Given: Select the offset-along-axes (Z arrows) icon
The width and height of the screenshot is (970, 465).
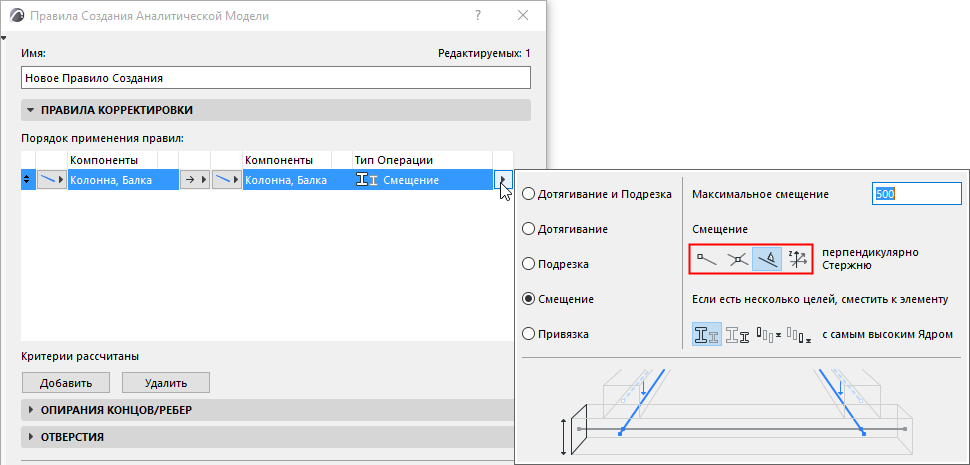Looking at the screenshot, I should pos(797,259).
